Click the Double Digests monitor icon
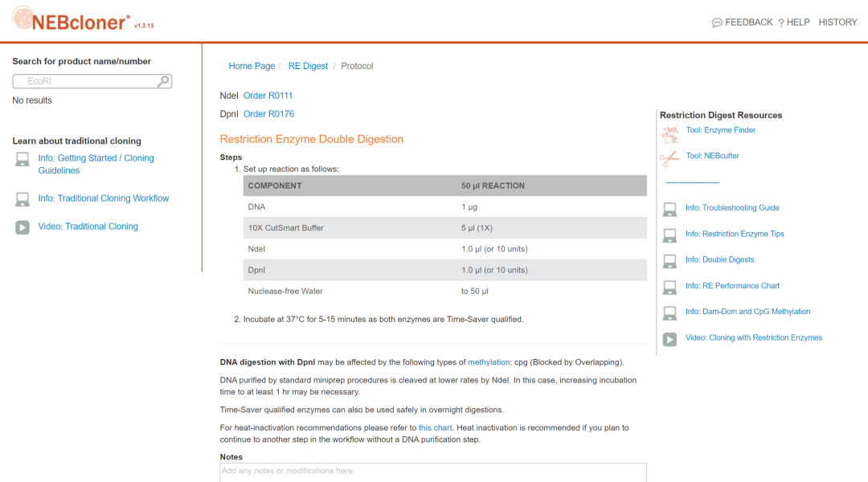Image resolution: width=868 pixels, height=482 pixels. tap(669, 261)
